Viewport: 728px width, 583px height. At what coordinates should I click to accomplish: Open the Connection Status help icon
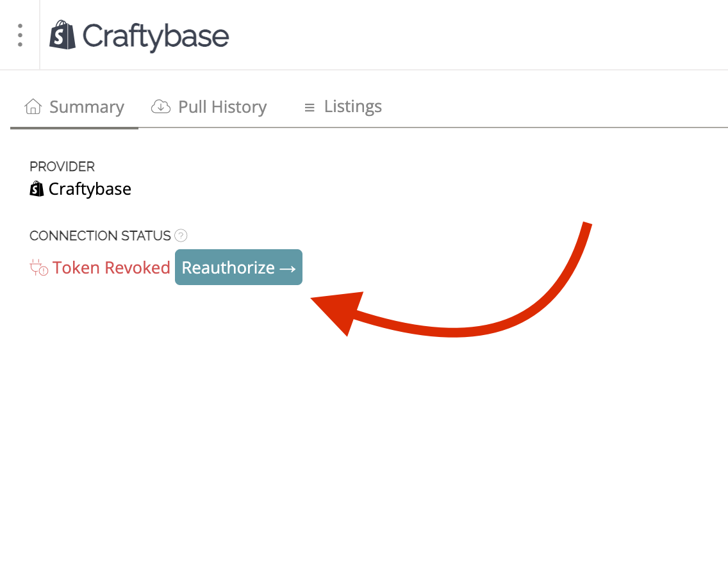tap(181, 236)
